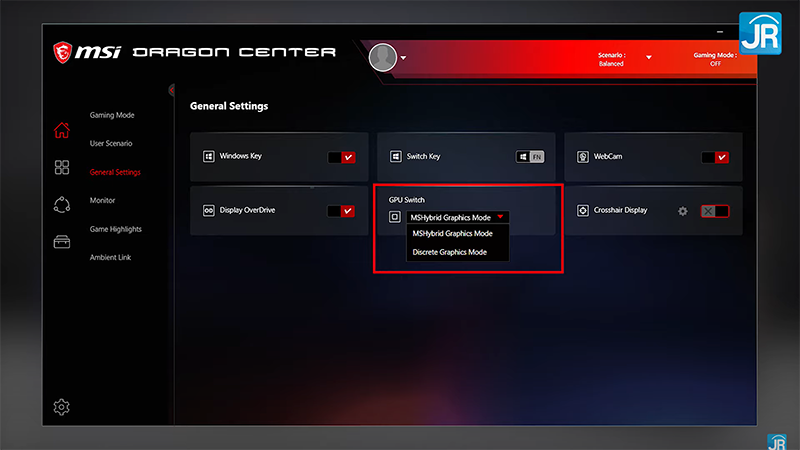Open settings gear at sidebar bottom
The height and width of the screenshot is (450, 800).
pos(62,407)
